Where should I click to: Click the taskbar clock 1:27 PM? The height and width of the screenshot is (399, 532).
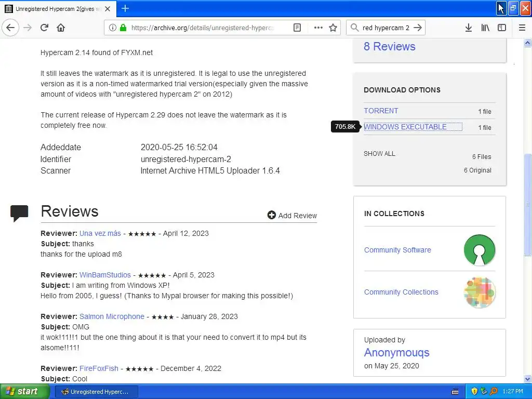(513, 392)
